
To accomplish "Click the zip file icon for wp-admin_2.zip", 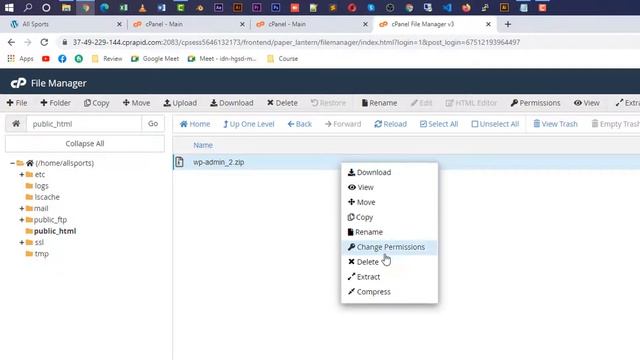I will point(180,162).
